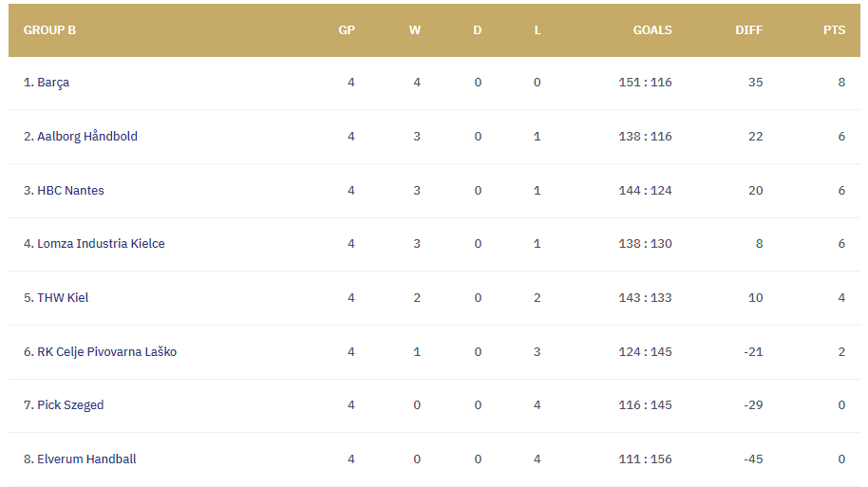Click the L column header
The width and height of the screenshot is (868, 487).
click(538, 30)
